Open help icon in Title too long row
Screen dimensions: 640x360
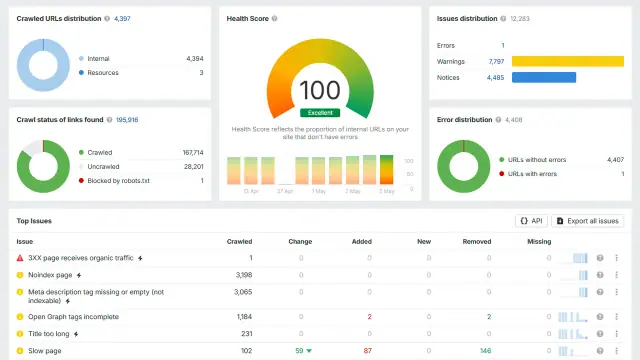pyautogui.click(x=600, y=334)
